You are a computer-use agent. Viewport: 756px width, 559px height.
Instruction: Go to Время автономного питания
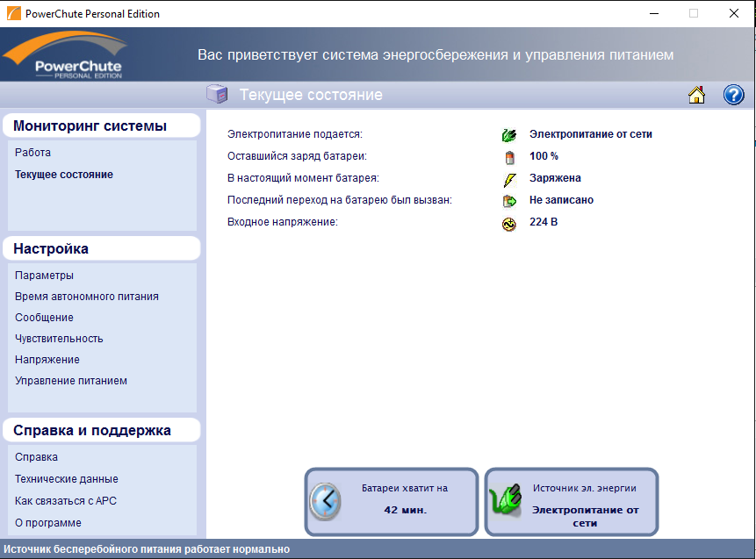click(87, 297)
